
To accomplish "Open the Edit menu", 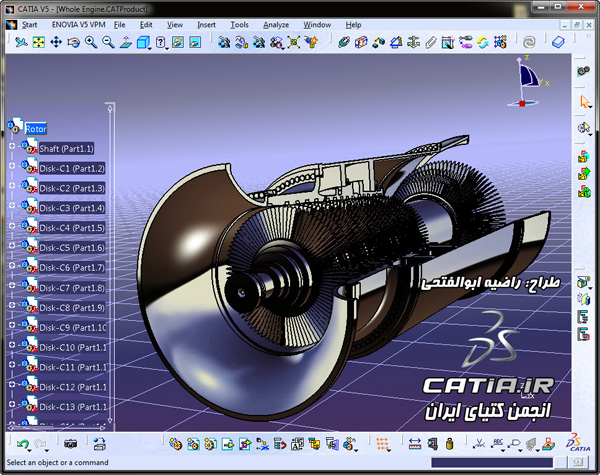I will pos(146,25).
